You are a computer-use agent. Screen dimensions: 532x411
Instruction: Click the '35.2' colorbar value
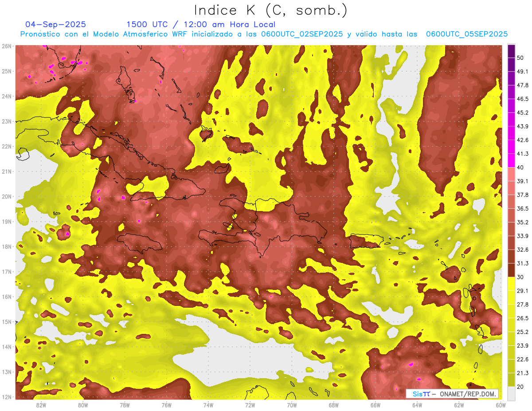coord(523,222)
